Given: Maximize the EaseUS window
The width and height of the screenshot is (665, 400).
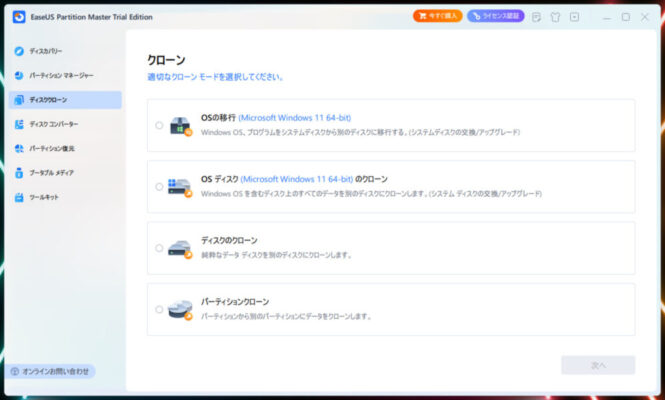Looking at the screenshot, I should [x=626, y=17].
